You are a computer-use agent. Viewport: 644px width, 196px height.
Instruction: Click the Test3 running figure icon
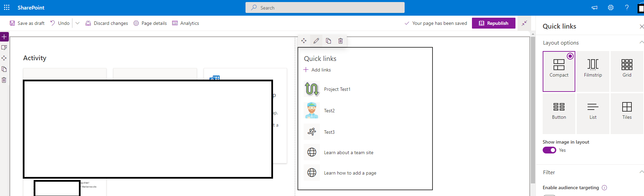click(x=312, y=132)
